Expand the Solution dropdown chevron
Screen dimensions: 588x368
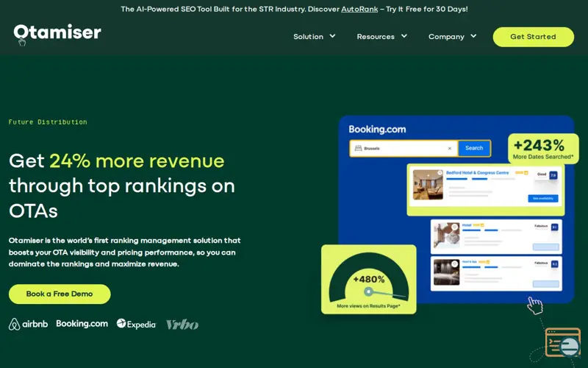click(x=332, y=36)
